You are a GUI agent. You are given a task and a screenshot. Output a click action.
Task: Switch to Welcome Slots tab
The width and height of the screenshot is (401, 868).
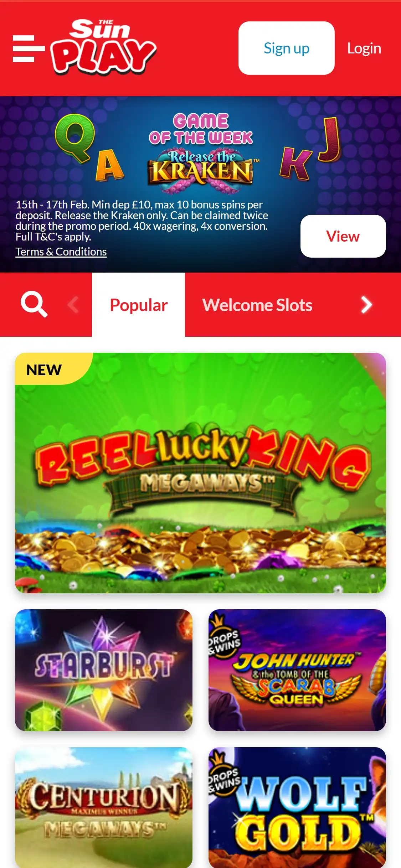pos(257,305)
